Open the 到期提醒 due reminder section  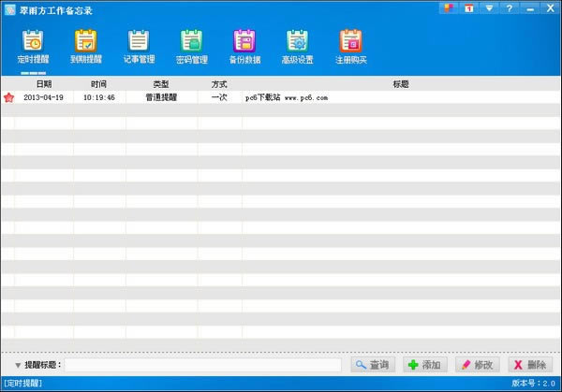coord(86,48)
